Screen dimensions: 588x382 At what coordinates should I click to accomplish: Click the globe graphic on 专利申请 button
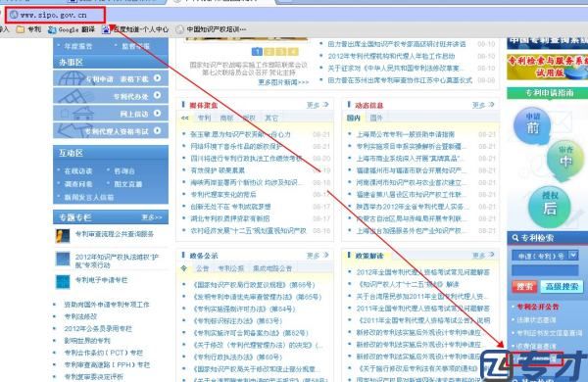(72, 78)
